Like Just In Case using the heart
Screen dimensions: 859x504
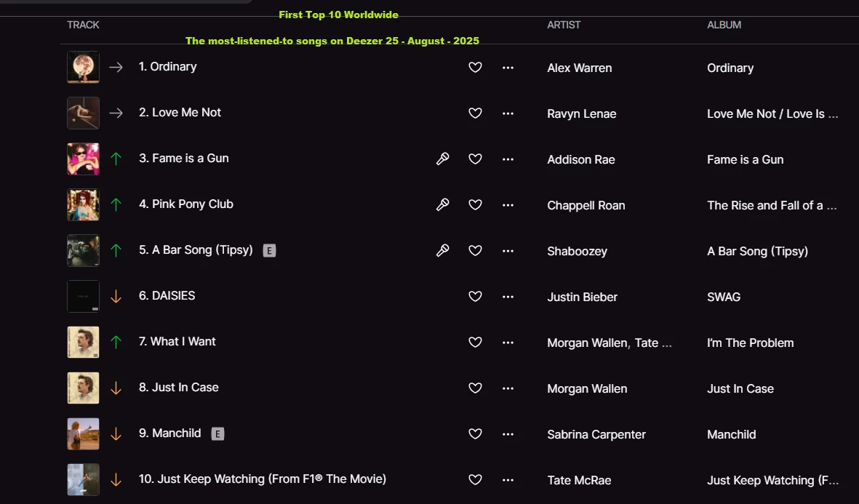click(475, 388)
